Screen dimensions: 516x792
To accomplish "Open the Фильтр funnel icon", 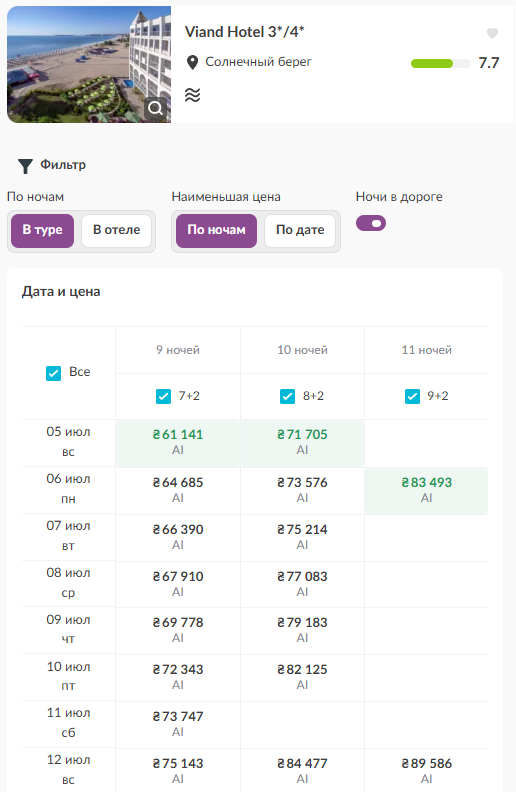I will click(x=25, y=166).
